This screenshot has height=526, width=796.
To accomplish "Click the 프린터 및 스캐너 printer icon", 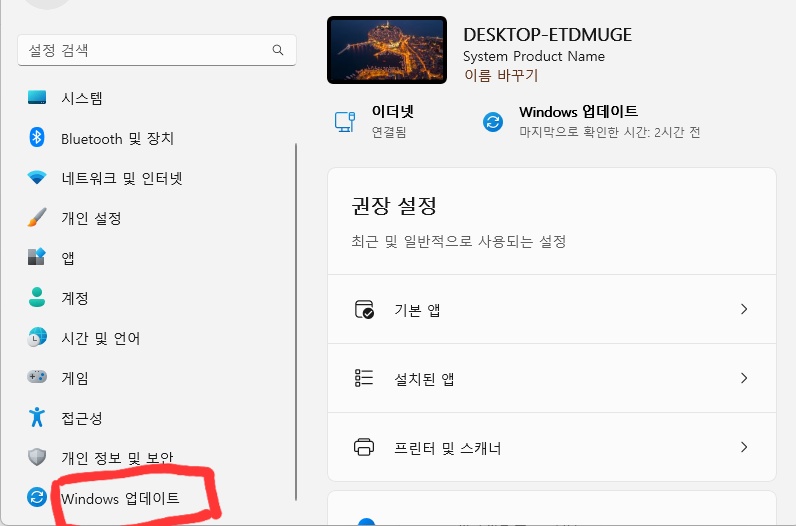I will (x=364, y=447).
